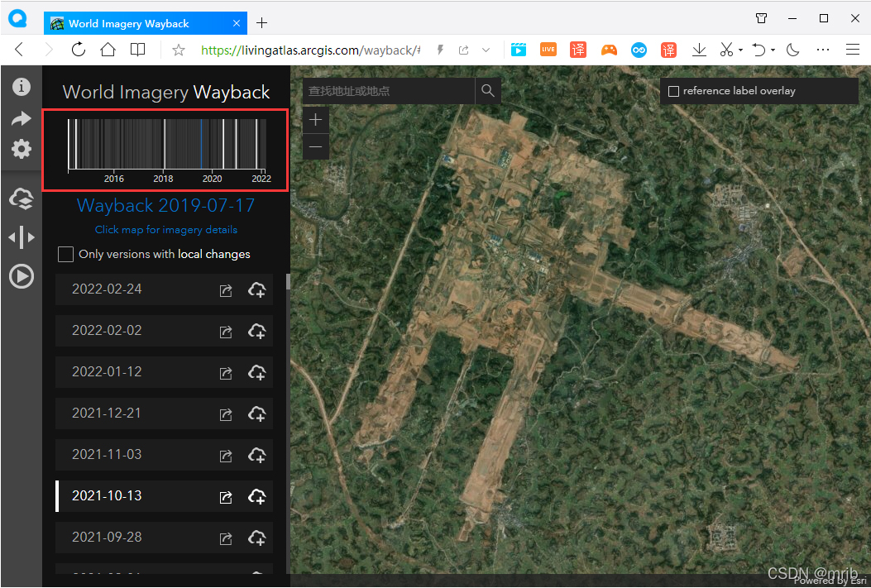Open the browser hamburger main menu
The image size is (871, 588).
pos(853,50)
